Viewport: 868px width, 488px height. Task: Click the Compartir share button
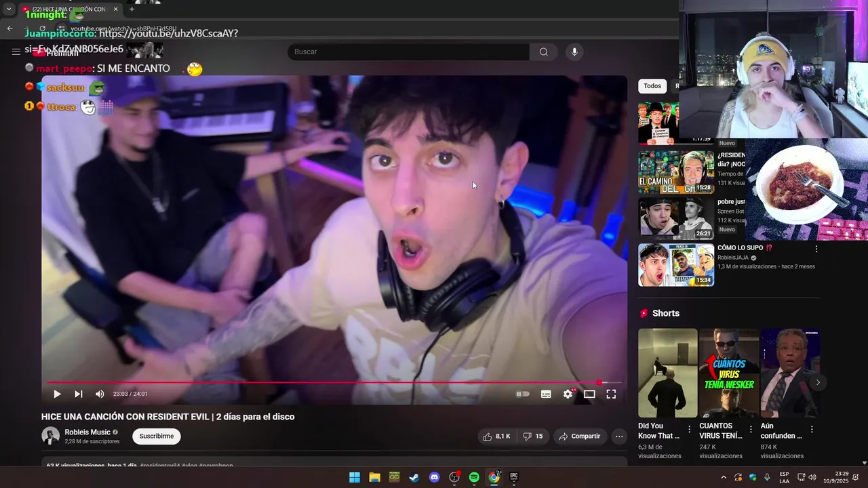point(579,436)
